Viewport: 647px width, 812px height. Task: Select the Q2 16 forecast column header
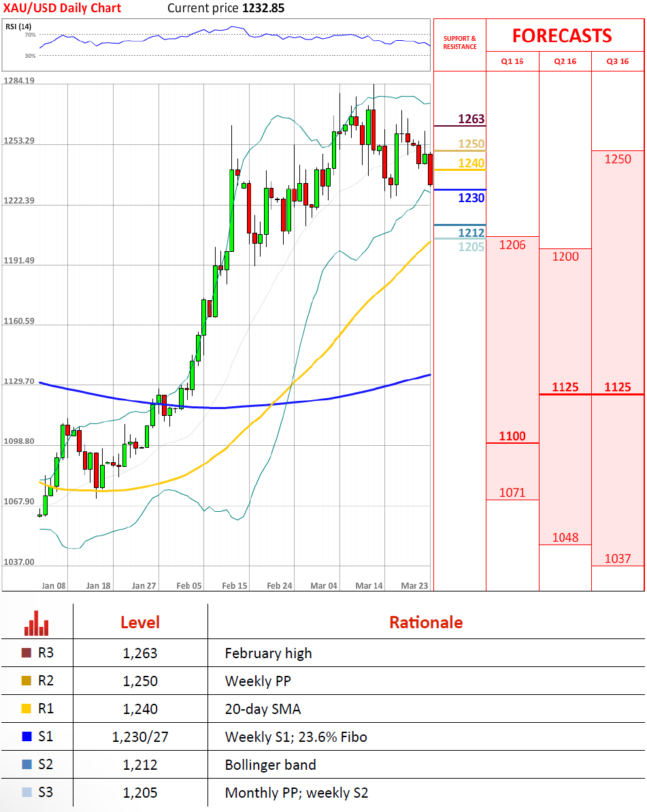pyautogui.click(x=565, y=61)
